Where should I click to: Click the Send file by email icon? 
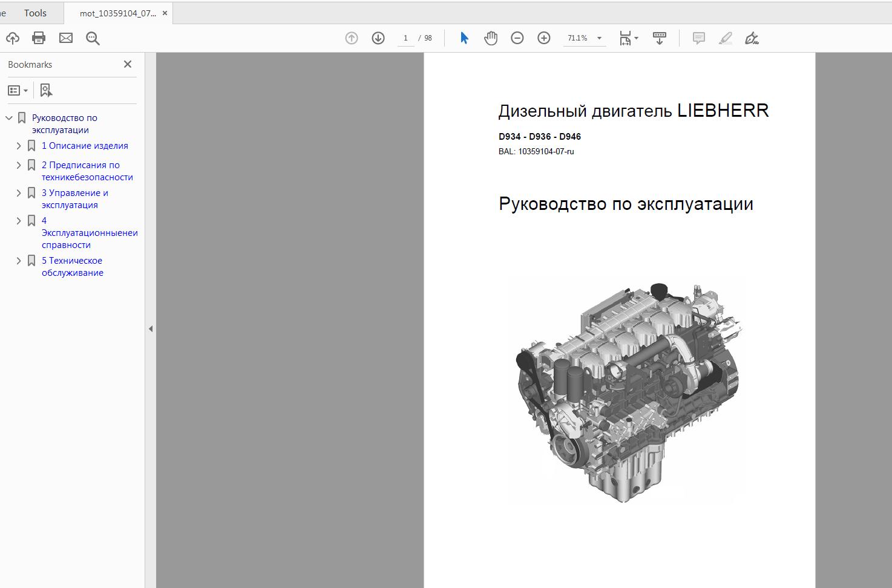[x=65, y=38]
